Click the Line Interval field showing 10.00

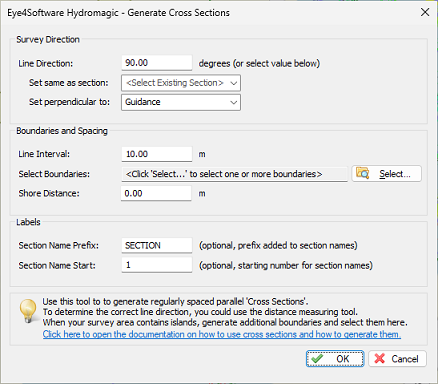pyautogui.click(x=157, y=154)
